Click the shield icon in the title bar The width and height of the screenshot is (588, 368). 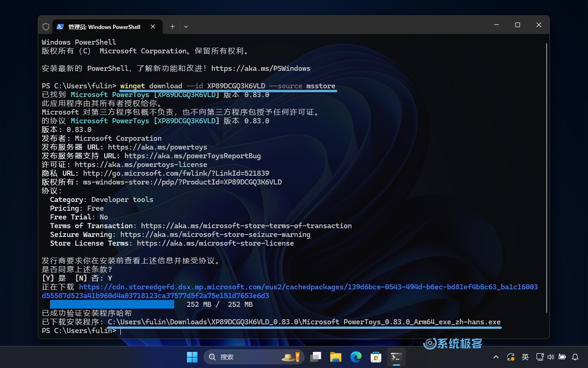coord(46,27)
